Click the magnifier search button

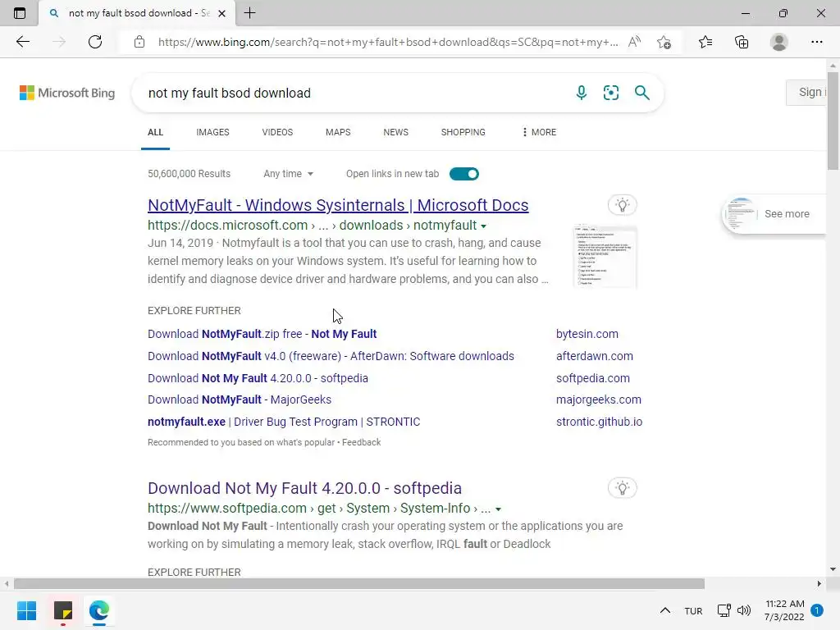(x=641, y=93)
